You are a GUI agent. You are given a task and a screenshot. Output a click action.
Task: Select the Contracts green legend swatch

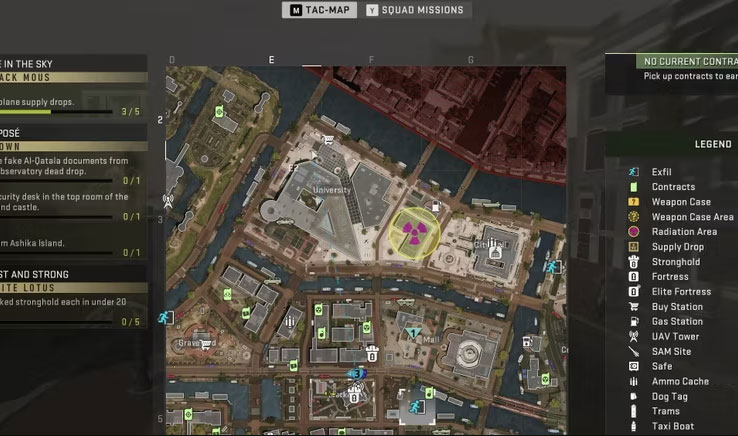coord(634,187)
